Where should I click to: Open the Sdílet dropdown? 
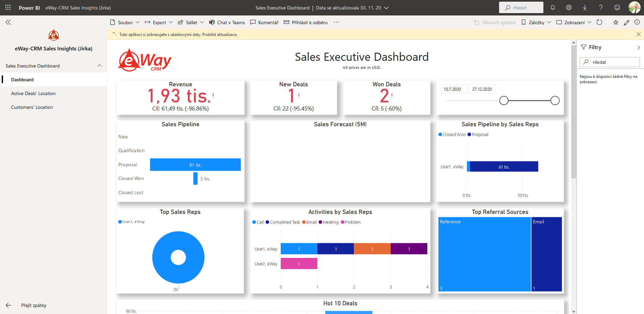pos(191,23)
